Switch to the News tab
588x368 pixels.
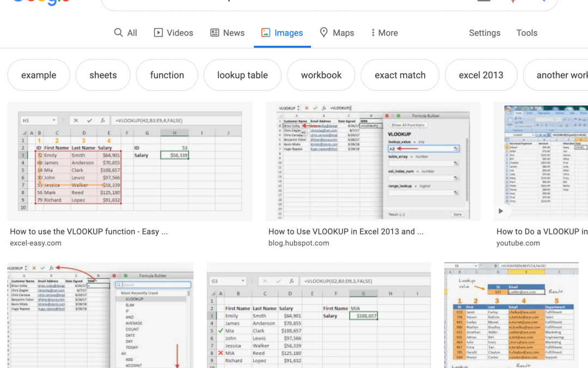point(227,33)
